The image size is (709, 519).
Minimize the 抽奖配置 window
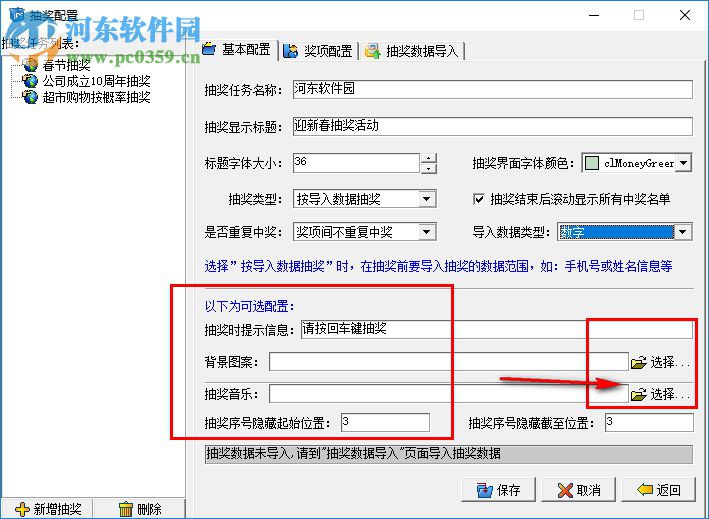point(594,15)
